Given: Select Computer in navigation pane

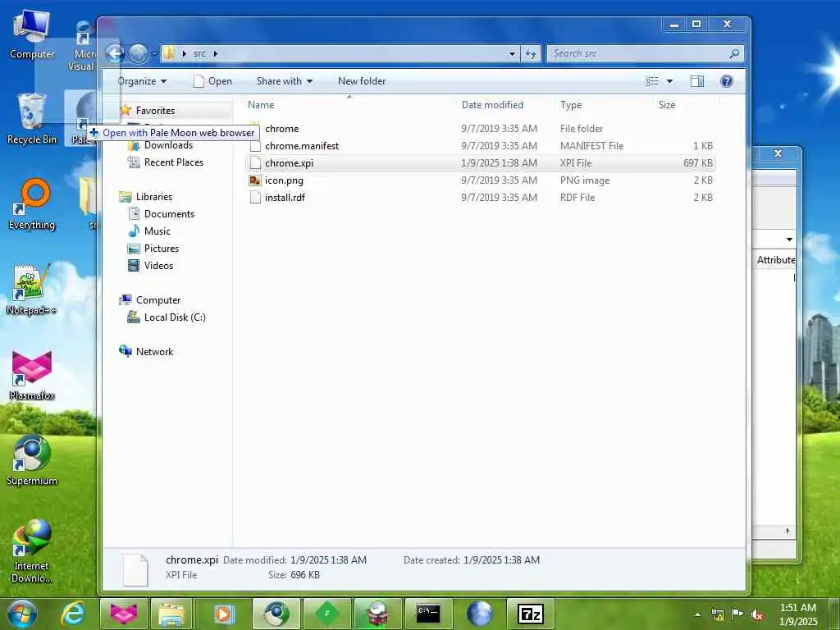Looking at the screenshot, I should (x=158, y=300).
